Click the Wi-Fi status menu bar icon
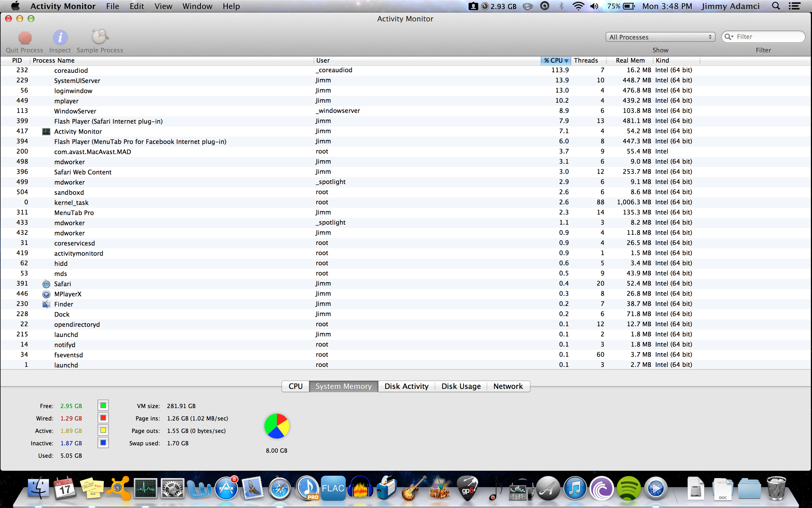812x508 pixels. coord(578,6)
